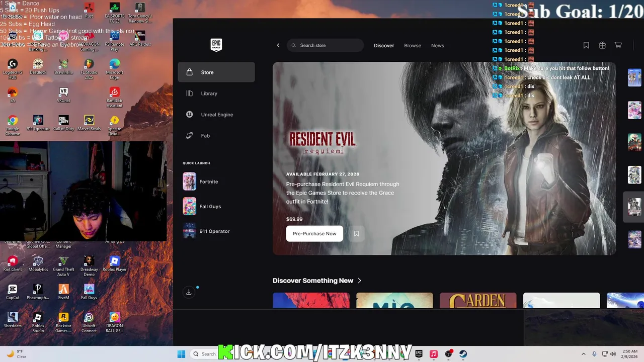Open the Call of Duty desktop shortcut
Viewport: 644px width, 362px height.
pyautogui.click(x=63, y=123)
